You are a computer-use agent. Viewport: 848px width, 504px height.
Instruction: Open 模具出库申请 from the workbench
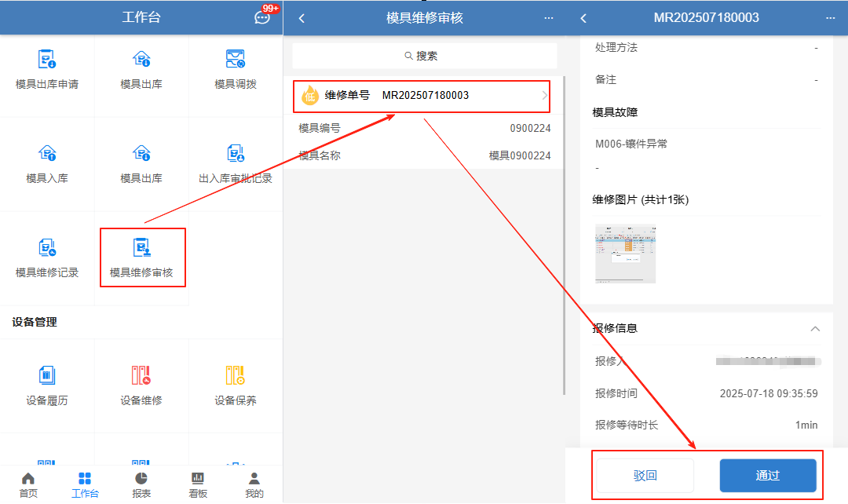47,69
